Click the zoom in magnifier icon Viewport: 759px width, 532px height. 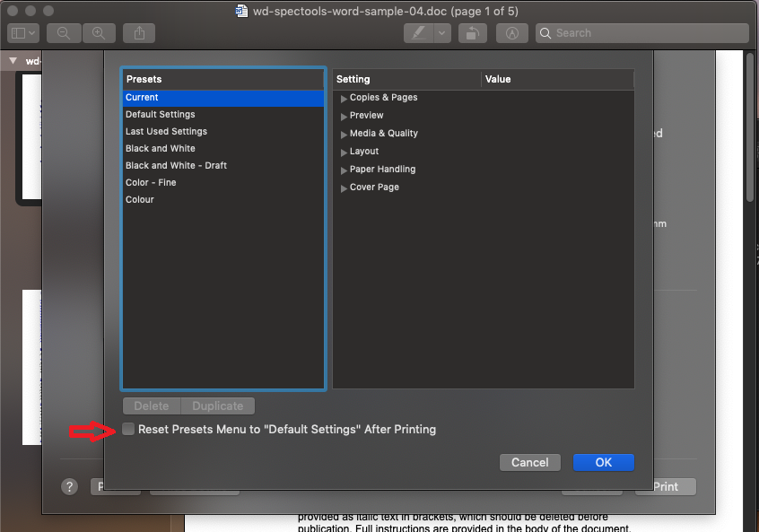point(99,33)
